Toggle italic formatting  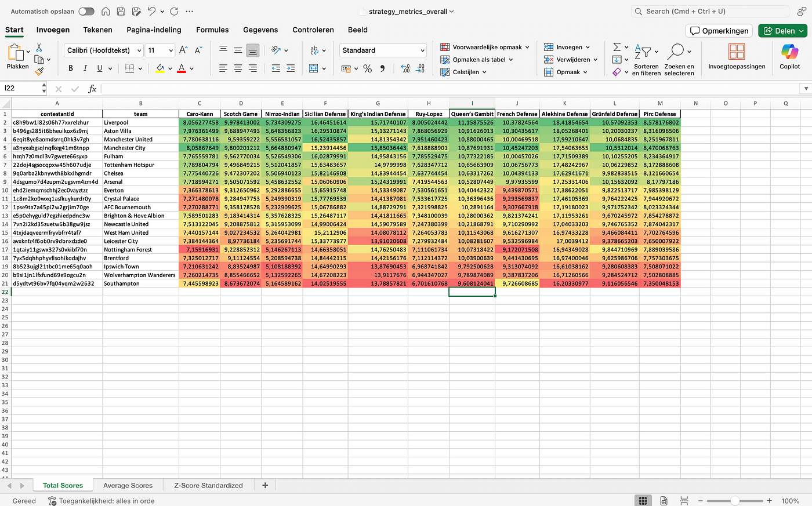[x=85, y=68]
